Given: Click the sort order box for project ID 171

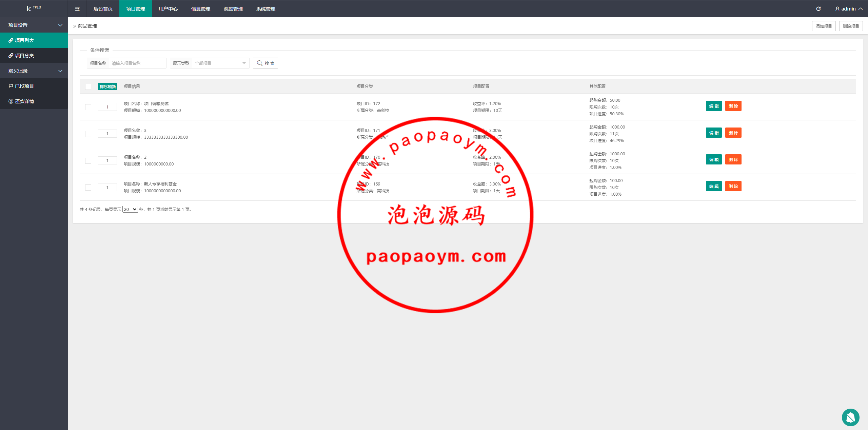Looking at the screenshot, I should [107, 134].
